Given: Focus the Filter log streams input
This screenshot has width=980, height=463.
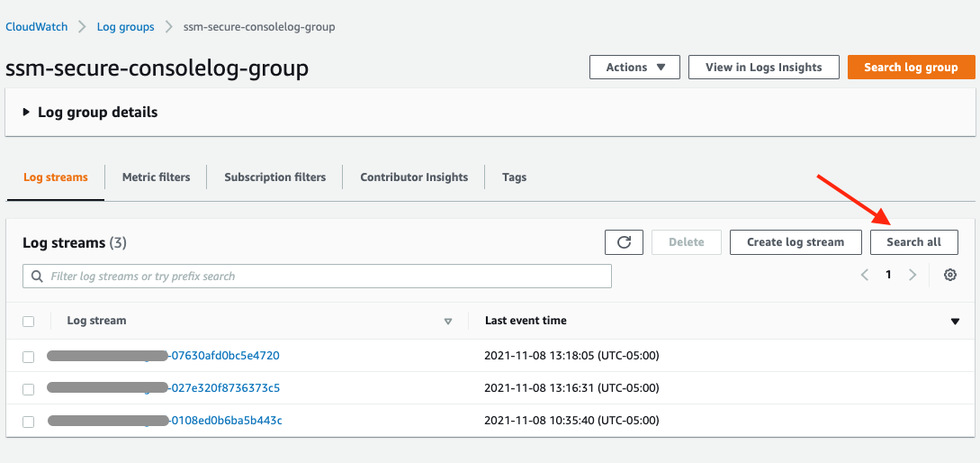Looking at the screenshot, I should coord(317,276).
